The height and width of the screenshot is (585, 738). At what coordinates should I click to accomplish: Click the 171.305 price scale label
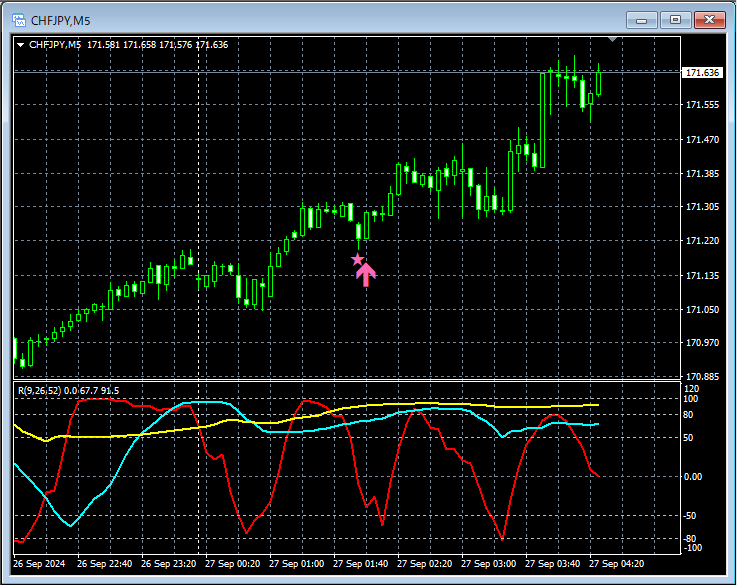click(703, 207)
